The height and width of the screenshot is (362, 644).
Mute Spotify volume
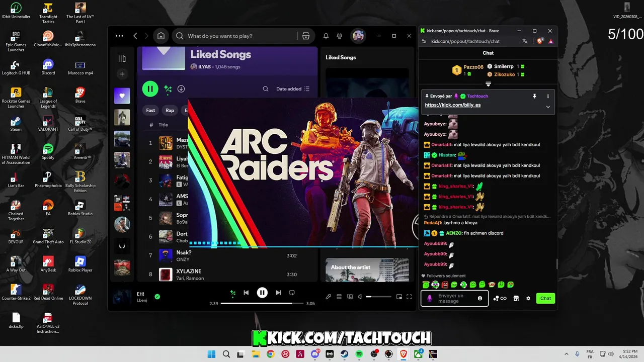click(x=360, y=297)
